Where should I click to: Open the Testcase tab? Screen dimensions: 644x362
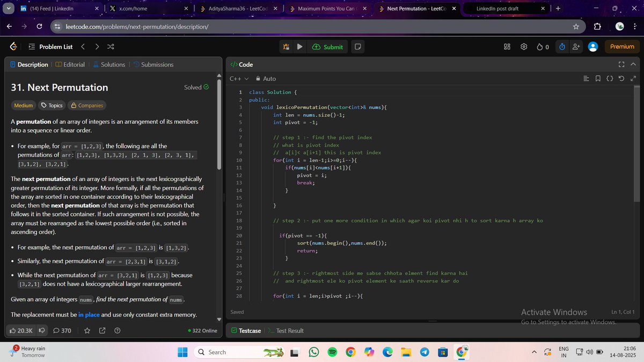246,330
